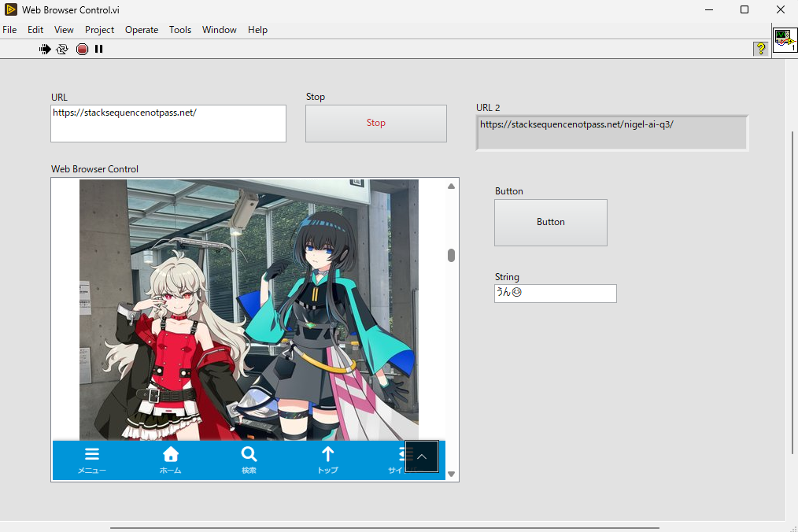Viewport: 798px width, 532px height.
Task: Click the トップ arrow in the web page footer
Action: coord(327,460)
